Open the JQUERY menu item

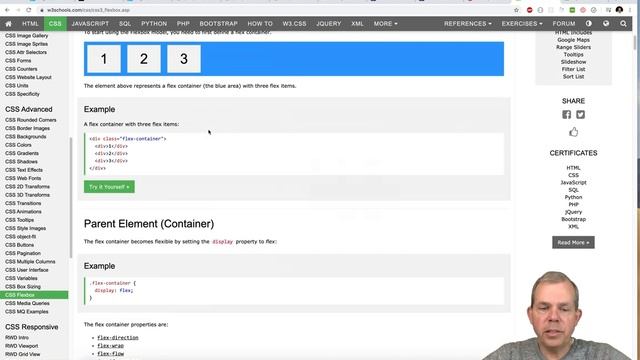coord(329,24)
